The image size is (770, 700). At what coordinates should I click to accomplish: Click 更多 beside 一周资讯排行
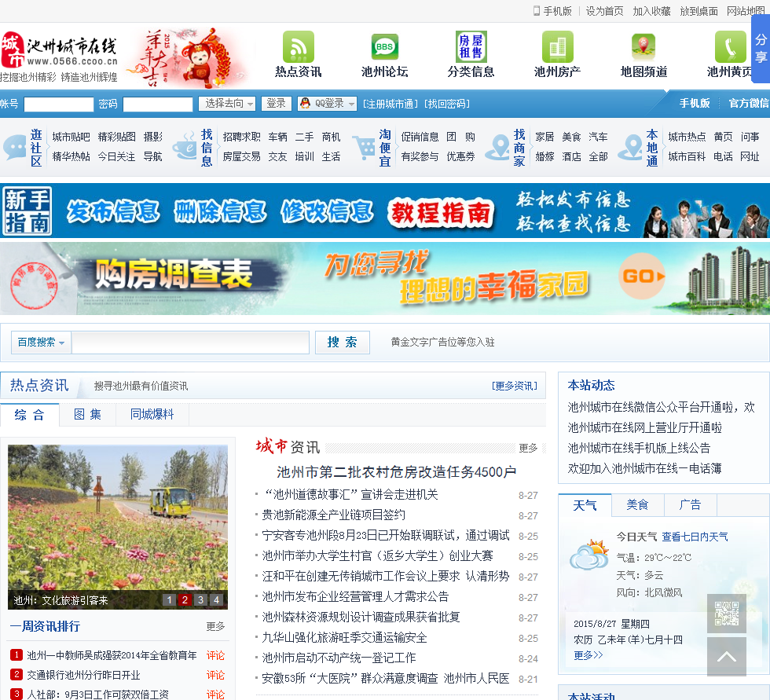tap(215, 626)
